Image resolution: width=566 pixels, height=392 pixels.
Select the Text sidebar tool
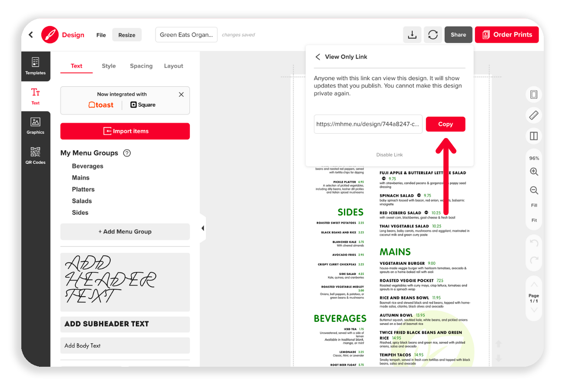tap(35, 96)
